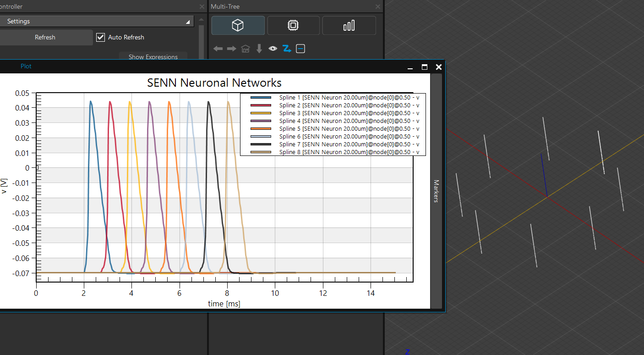Open the Model tab with cube icon
This screenshot has width=644, height=355.
[x=238, y=26]
